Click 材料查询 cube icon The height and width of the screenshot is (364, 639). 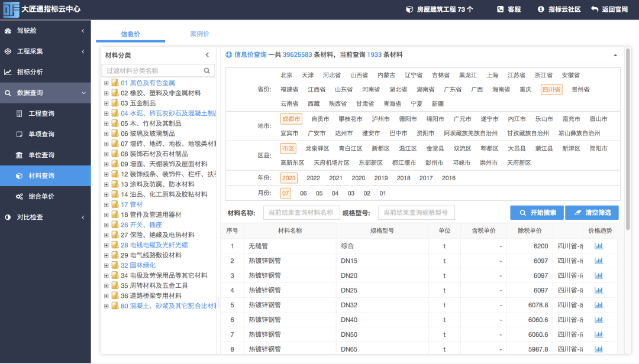click(19, 176)
